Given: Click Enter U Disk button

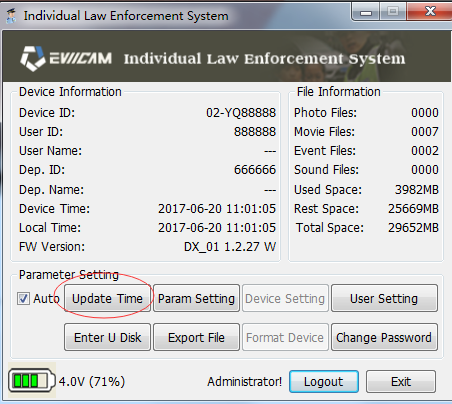Looking at the screenshot, I should point(107,337).
